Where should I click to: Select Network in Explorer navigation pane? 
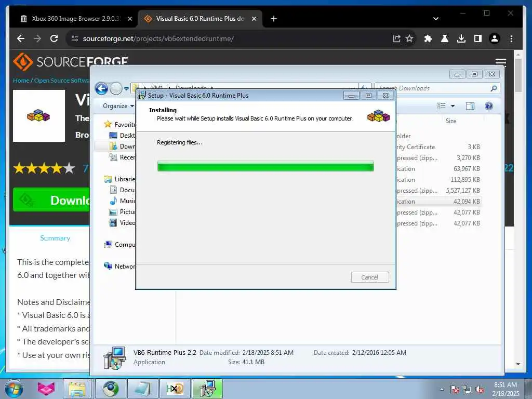point(119,267)
